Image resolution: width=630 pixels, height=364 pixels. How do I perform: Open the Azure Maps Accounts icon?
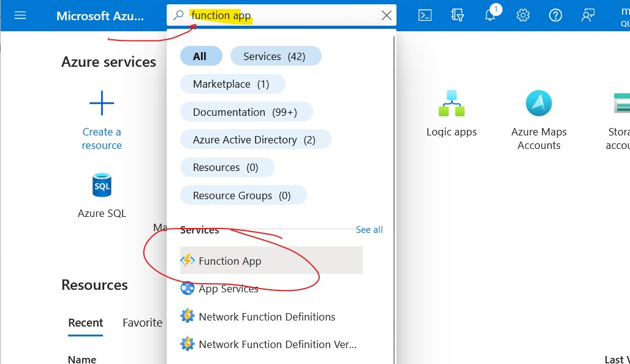coord(539,103)
